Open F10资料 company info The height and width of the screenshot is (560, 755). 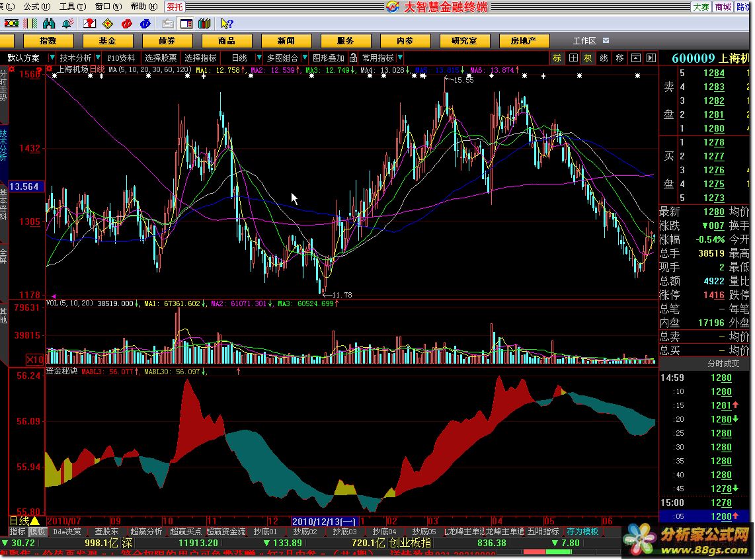tap(121, 58)
